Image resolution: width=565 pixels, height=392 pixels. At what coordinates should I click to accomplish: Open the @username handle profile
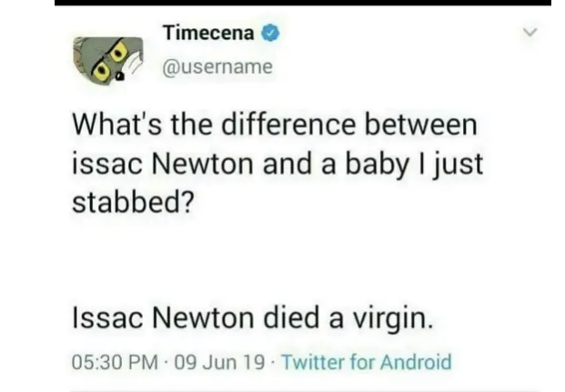pos(217,68)
